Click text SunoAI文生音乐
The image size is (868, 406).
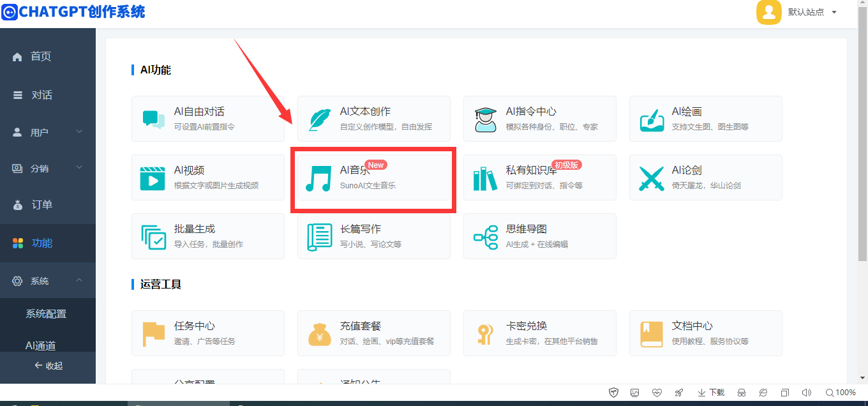click(x=368, y=186)
